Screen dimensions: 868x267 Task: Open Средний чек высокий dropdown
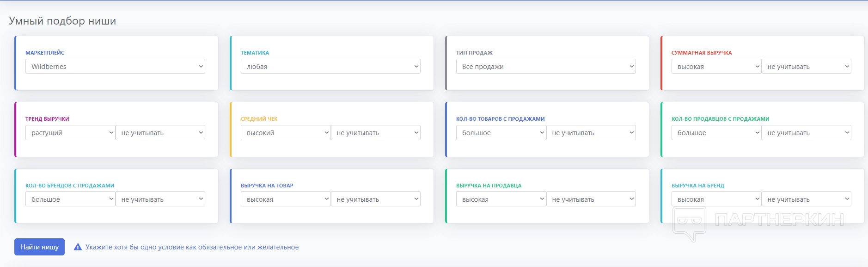pyautogui.click(x=285, y=133)
